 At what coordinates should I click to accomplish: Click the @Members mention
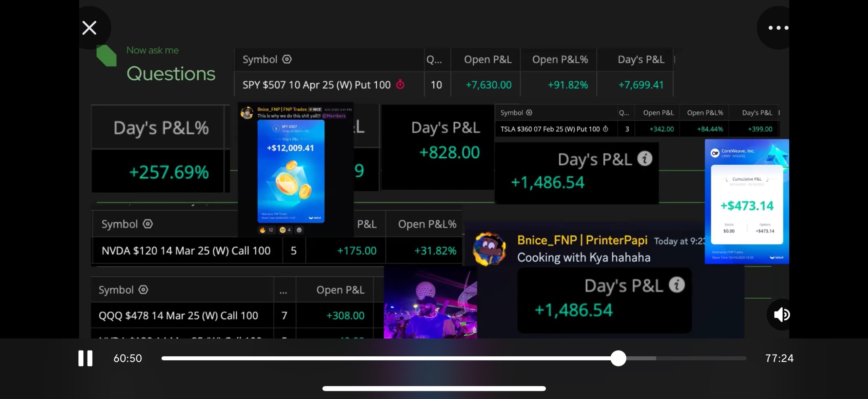(x=334, y=116)
